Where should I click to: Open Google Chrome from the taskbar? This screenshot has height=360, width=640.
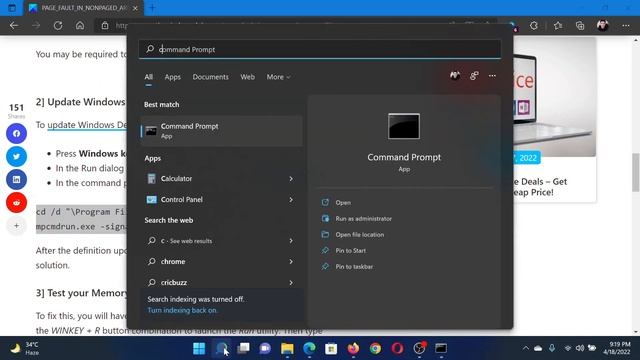(x=376, y=348)
